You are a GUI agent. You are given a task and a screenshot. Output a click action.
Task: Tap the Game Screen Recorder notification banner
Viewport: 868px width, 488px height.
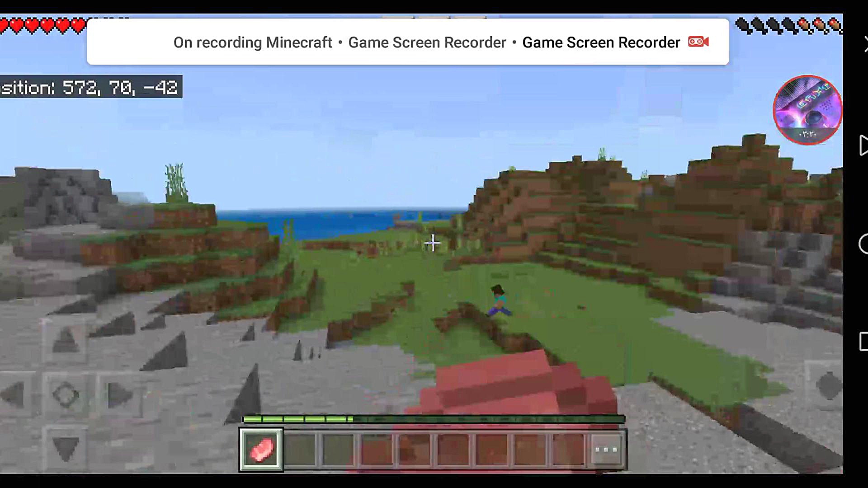tap(408, 42)
